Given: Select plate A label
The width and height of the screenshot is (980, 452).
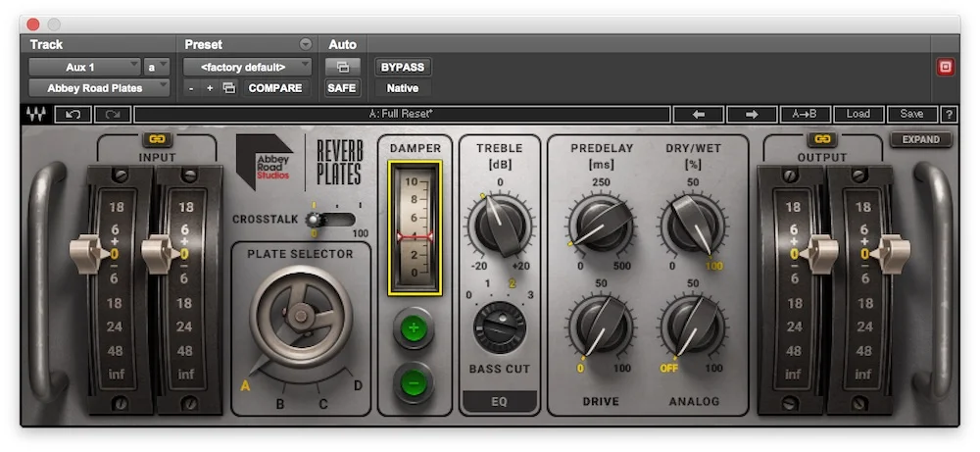Looking at the screenshot, I should tap(246, 386).
